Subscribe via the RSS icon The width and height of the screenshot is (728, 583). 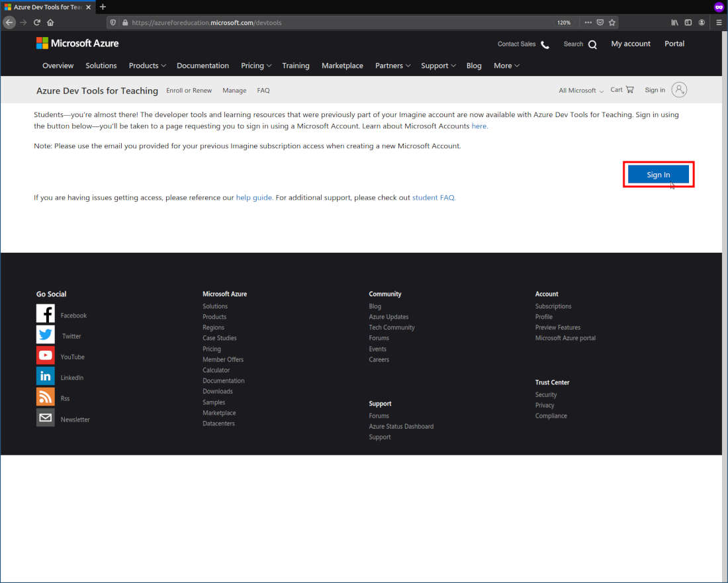pos(45,398)
